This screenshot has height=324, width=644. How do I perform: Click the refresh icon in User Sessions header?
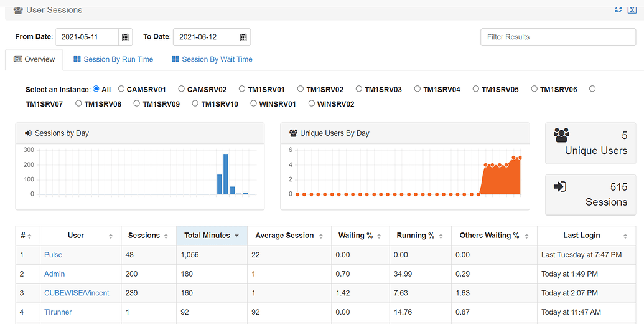618,9
